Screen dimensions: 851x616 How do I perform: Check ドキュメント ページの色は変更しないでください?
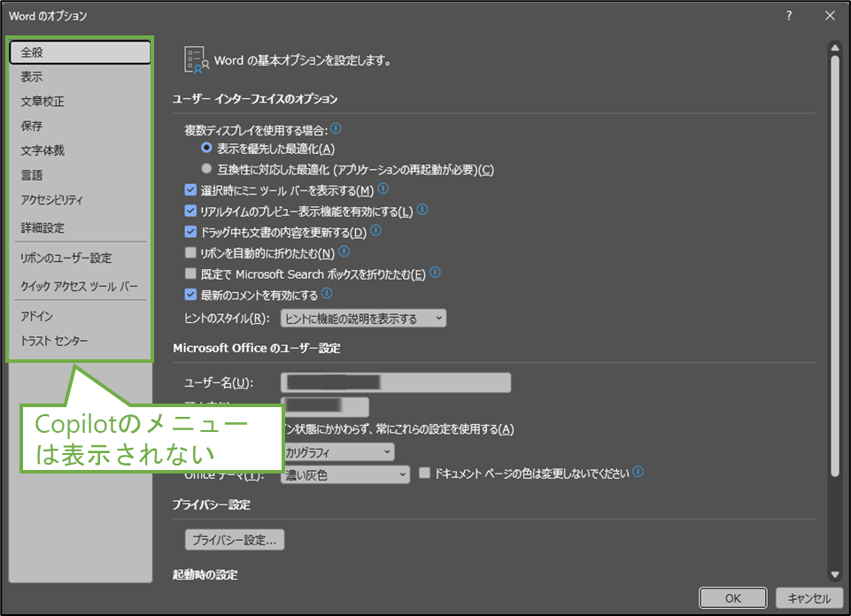424,474
